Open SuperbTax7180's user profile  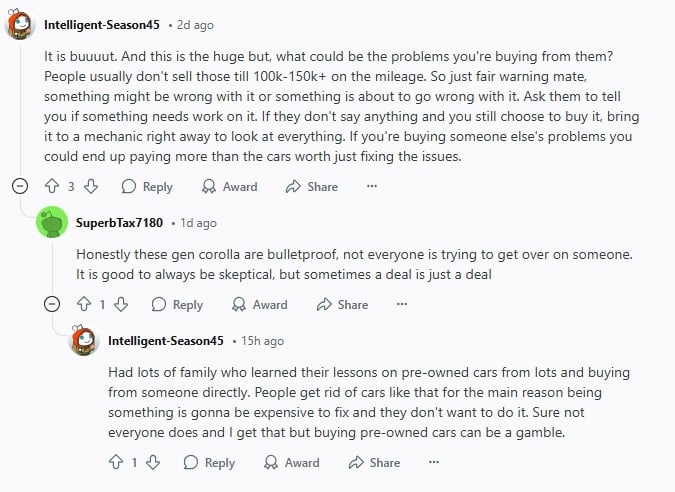[x=119, y=222]
